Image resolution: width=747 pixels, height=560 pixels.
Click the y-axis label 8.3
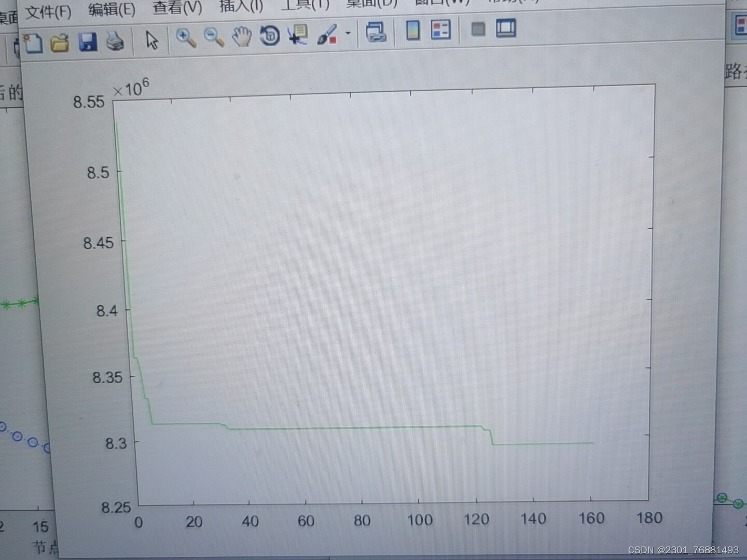[116, 443]
